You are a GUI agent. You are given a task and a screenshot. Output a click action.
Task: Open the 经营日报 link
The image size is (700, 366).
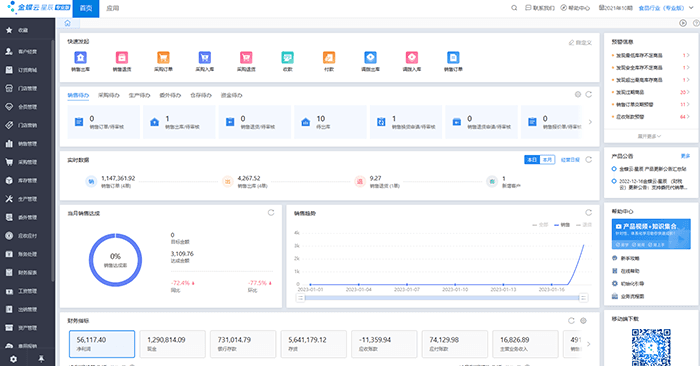coord(570,160)
